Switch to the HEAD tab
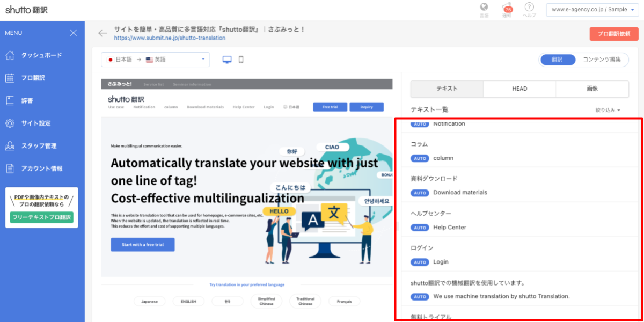The height and width of the screenshot is (322, 644). click(519, 89)
